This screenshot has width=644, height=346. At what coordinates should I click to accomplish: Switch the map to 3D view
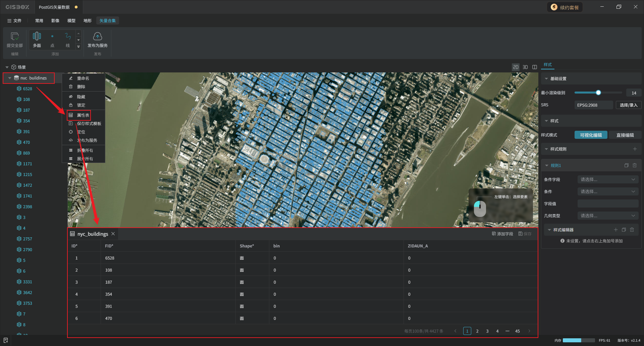525,67
